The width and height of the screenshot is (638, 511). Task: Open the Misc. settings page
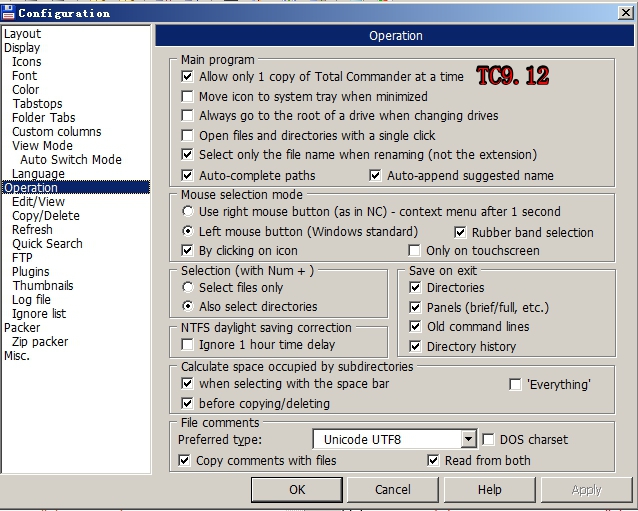tap(17, 356)
